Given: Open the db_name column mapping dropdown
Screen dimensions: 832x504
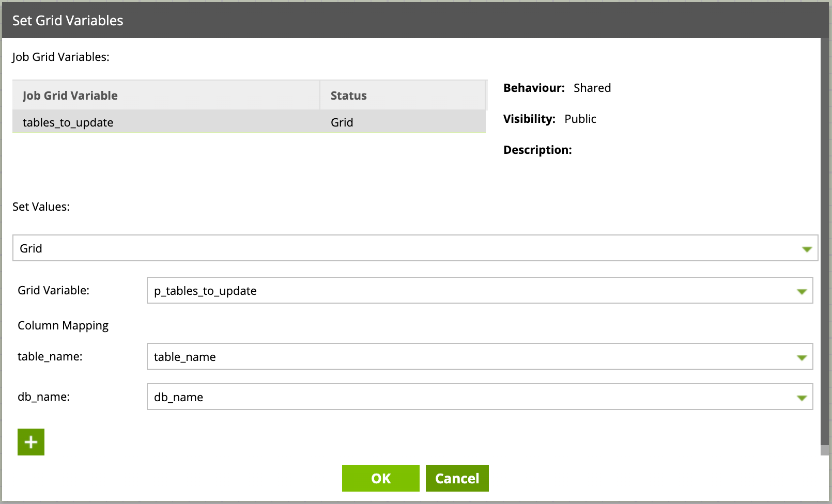Looking at the screenshot, I should [465, 397].
